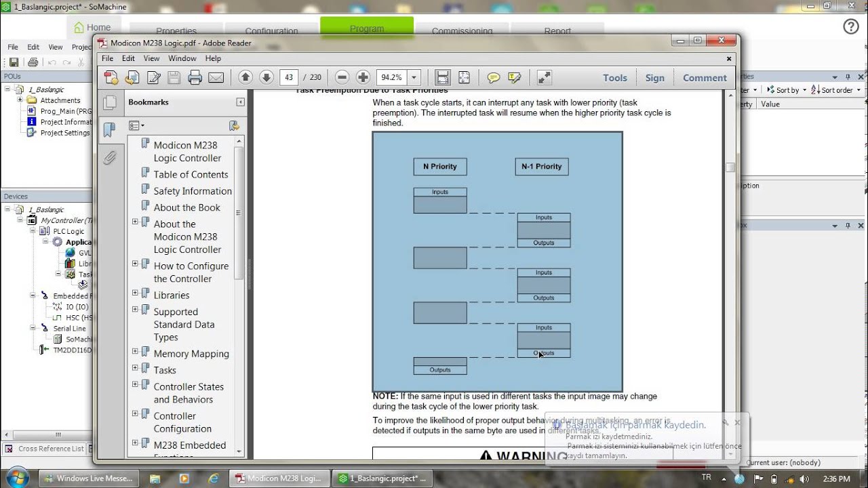
Task: Expand the Libraries bookmark
Action: (135, 293)
